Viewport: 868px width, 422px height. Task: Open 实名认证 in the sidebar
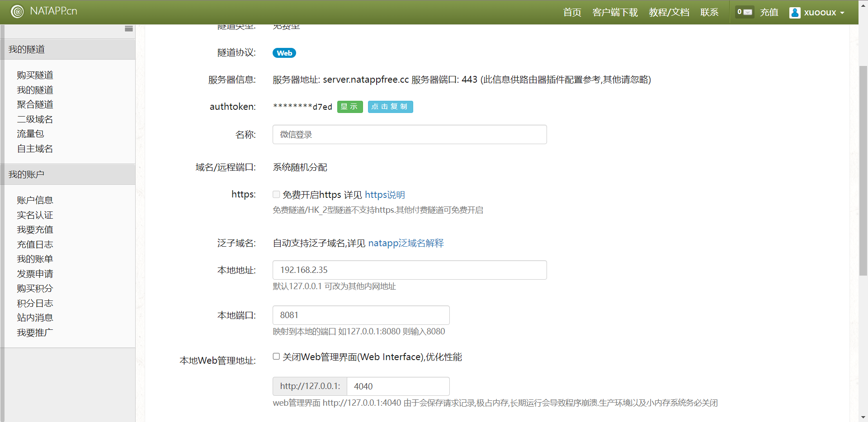tap(35, 215)
